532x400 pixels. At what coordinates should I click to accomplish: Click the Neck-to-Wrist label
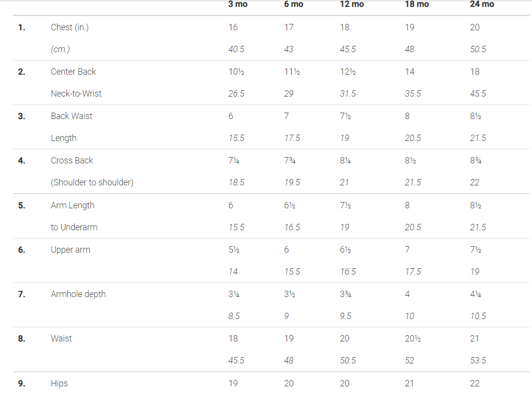[76, 94]
